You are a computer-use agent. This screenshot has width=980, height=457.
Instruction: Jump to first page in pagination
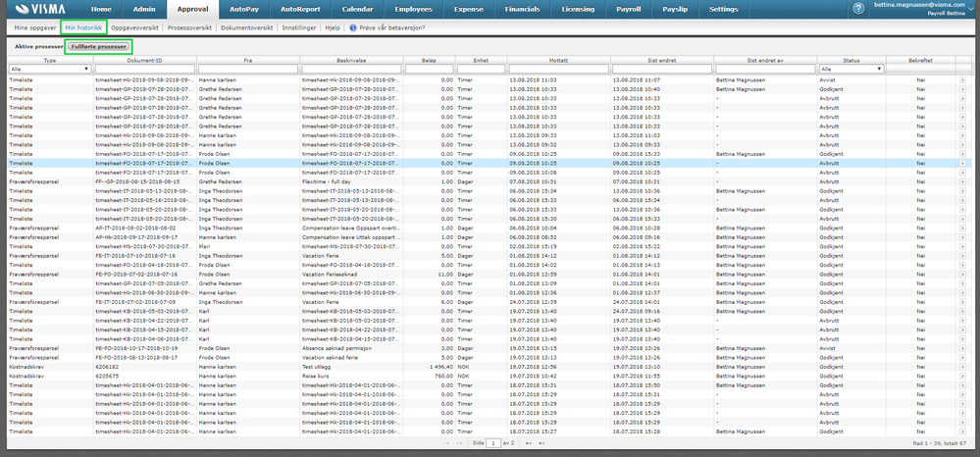click(x=447, y=443)
